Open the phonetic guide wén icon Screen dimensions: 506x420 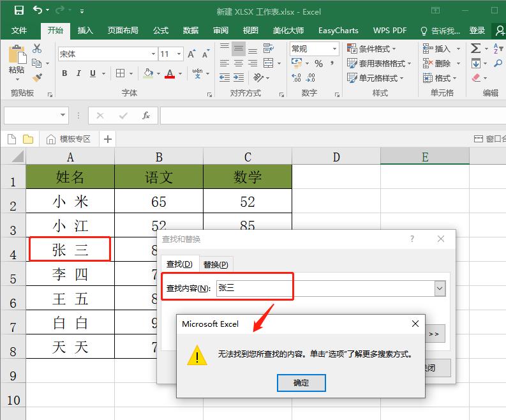197,73
